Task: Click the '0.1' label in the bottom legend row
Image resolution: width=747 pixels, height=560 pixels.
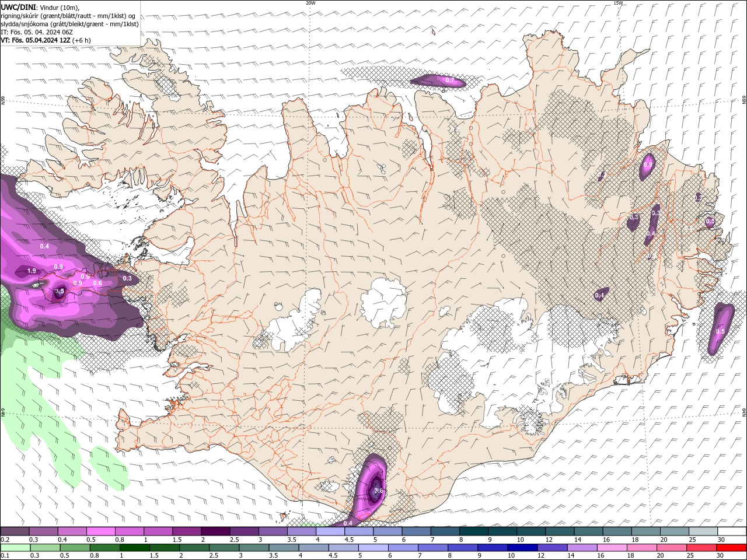Action: click(5, 556)
